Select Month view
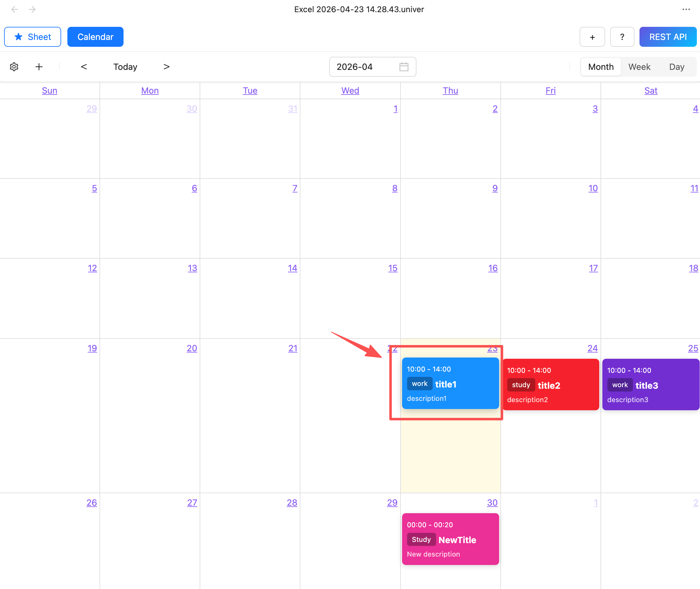This screenshot has width=700, height=589. [600, 67]
